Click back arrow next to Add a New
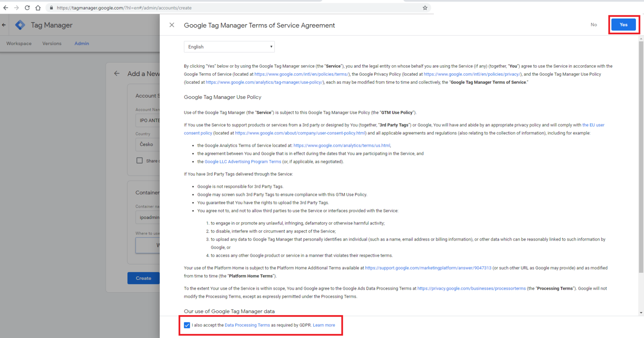Viewport: 644px width, 338px height. (x=117, y=73)
